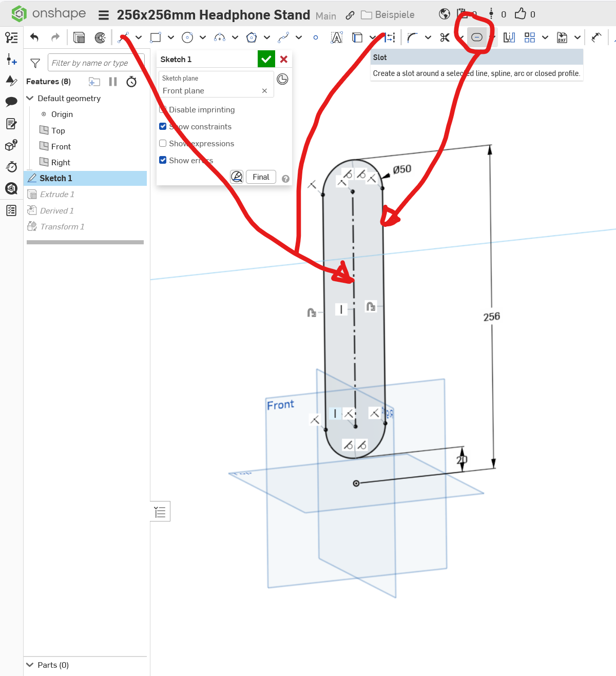616x676 pixels.
Task: Toggle Show errors checkbox
Action: point(163,160)
